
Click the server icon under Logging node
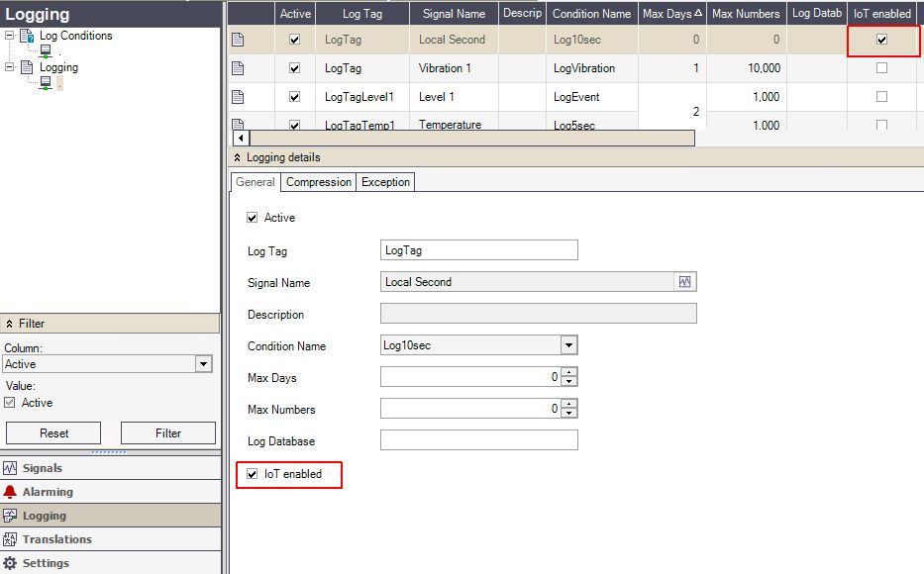coord(46,83)
